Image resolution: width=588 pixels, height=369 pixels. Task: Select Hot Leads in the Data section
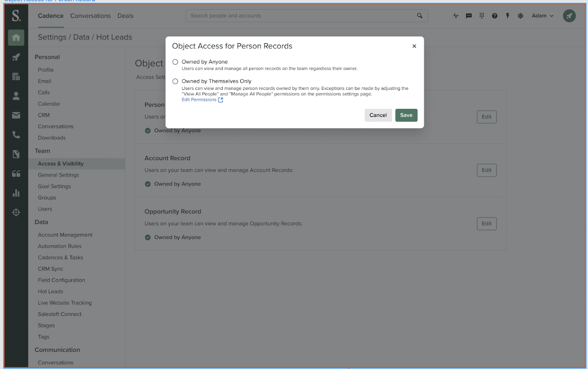[50, 291]
